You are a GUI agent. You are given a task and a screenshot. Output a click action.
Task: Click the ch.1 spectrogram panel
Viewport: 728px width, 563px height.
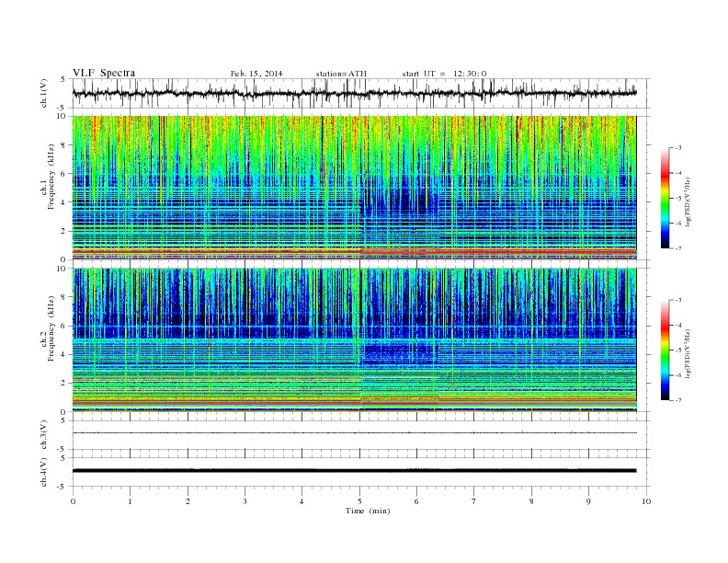coord(361,188)
